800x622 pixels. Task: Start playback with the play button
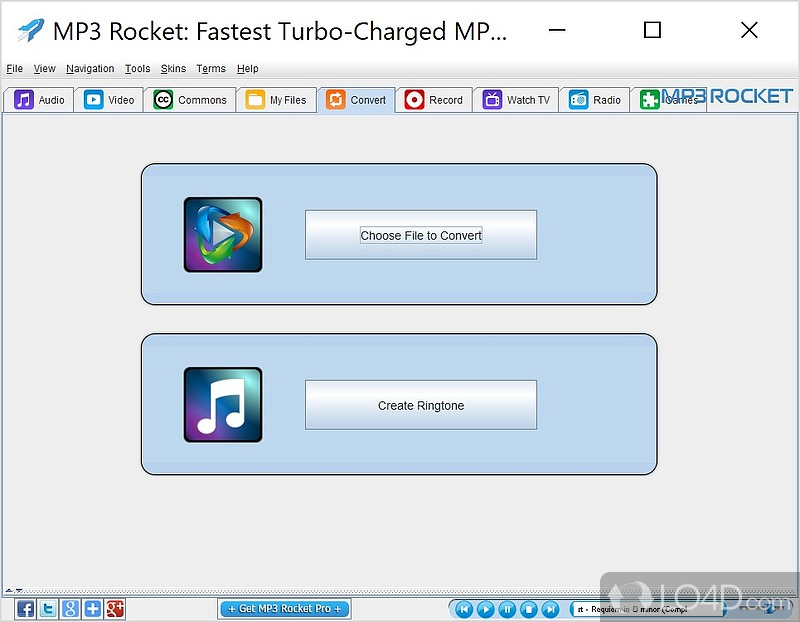[485, 609]
